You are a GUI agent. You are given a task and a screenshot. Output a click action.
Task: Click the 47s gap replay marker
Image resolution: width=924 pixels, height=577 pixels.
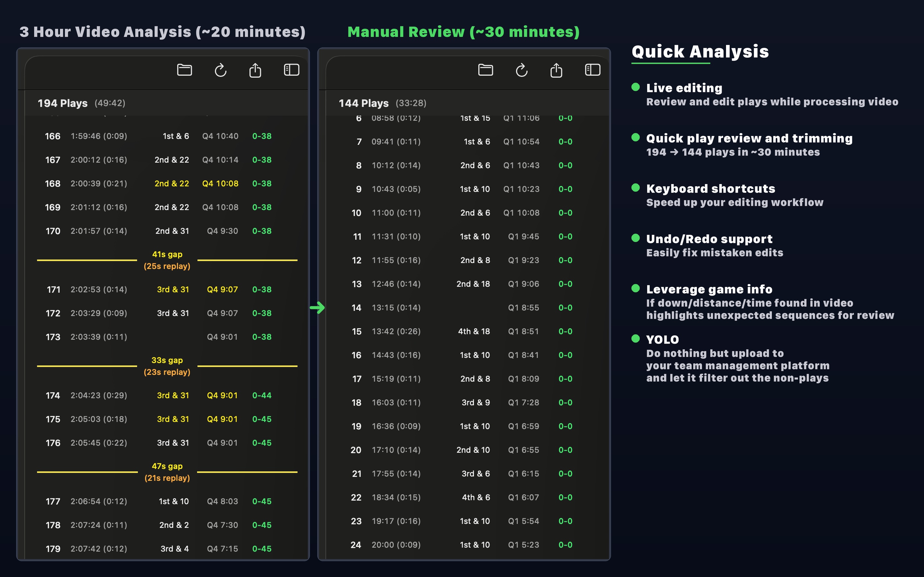coord(167,472)
